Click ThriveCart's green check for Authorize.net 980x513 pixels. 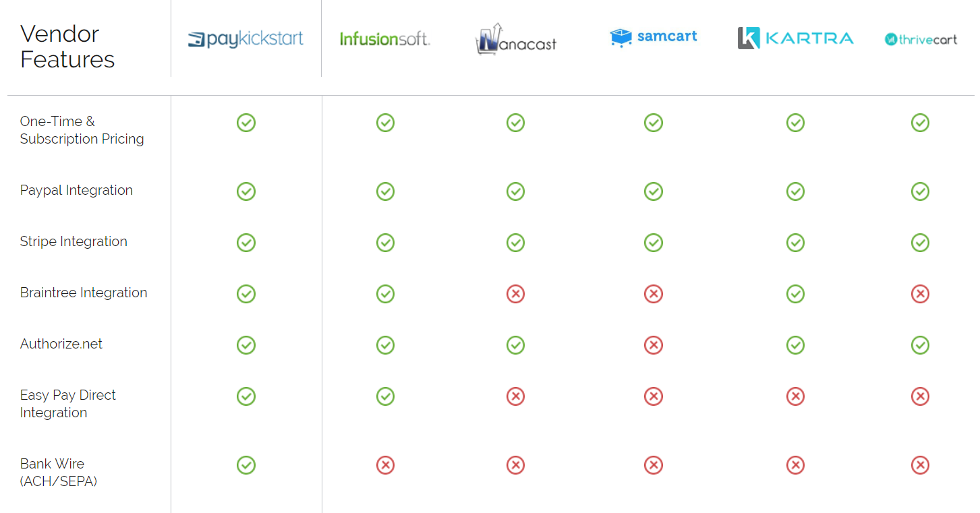[920, 345]
